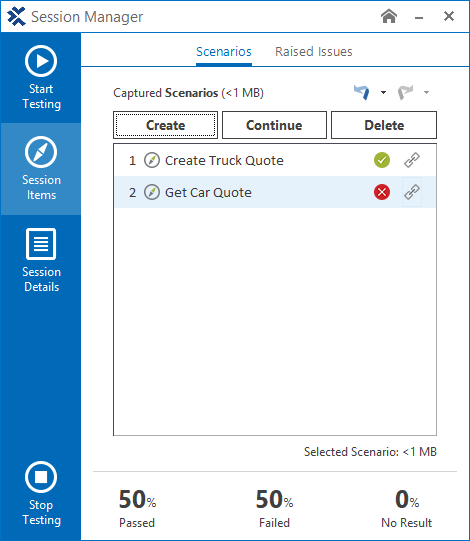Click the Stop Testing icon
Image resolution: width=470 pixels, height=541 pixels.
click(x=41, y=477)
